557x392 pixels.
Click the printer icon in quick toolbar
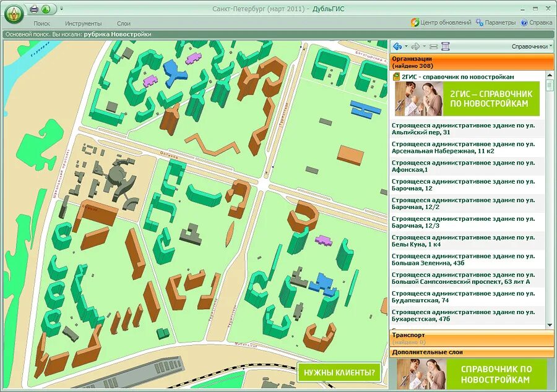pyautogui.click(x=34, y=9)
